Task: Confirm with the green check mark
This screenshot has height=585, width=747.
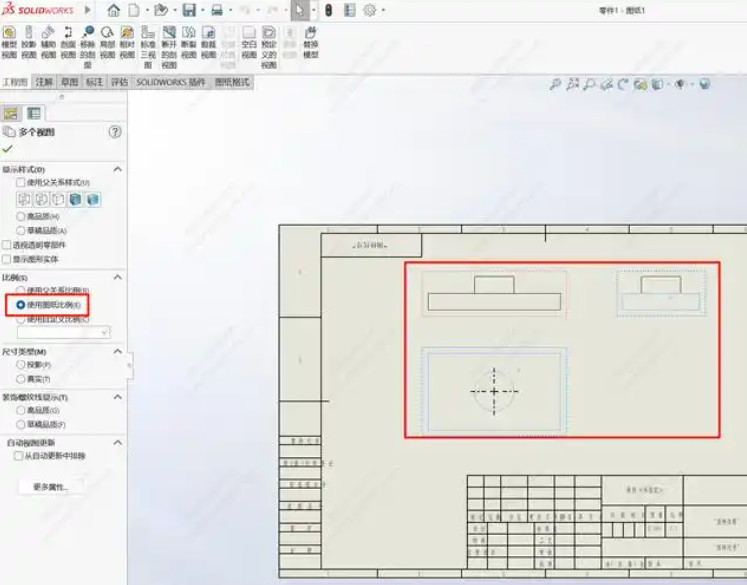Action: [x=8, y=149]
